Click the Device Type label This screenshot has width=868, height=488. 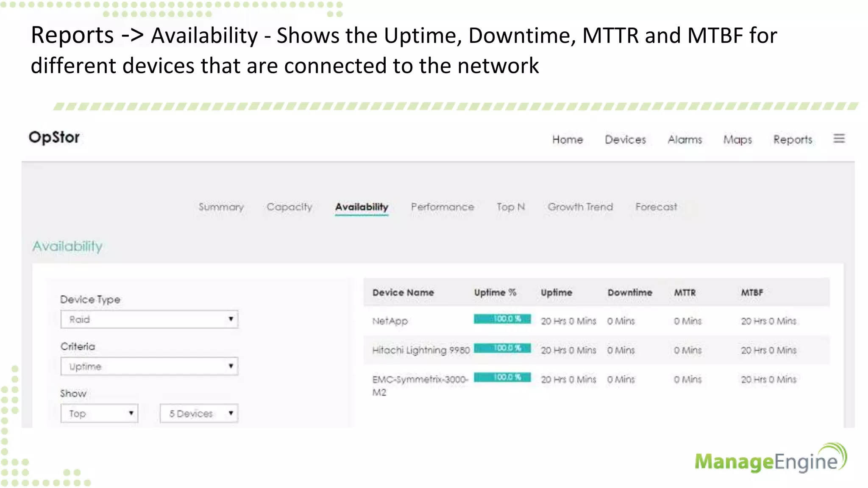(x=90, y=299)
